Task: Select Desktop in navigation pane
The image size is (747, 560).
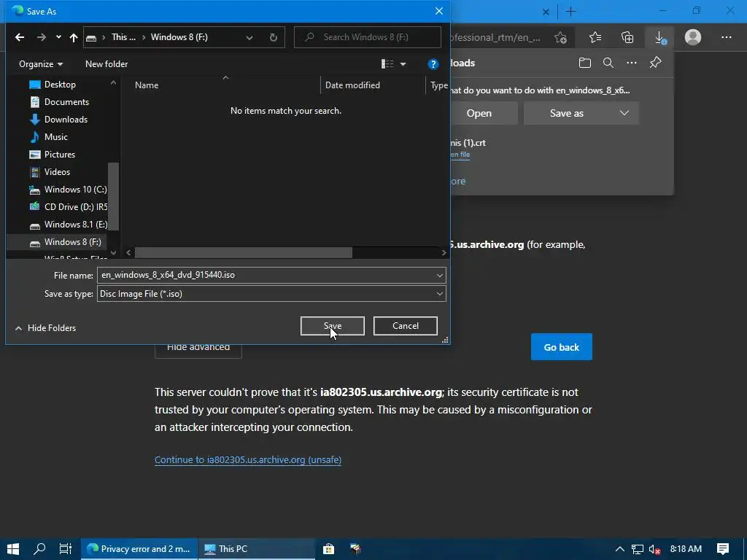Action: pyautogui.click(x=60, y=85)
